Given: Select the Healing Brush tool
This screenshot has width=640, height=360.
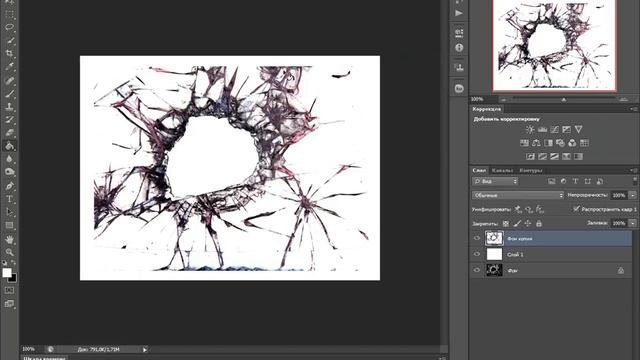Looking at the screenshot, I should [x=9, y=80].
